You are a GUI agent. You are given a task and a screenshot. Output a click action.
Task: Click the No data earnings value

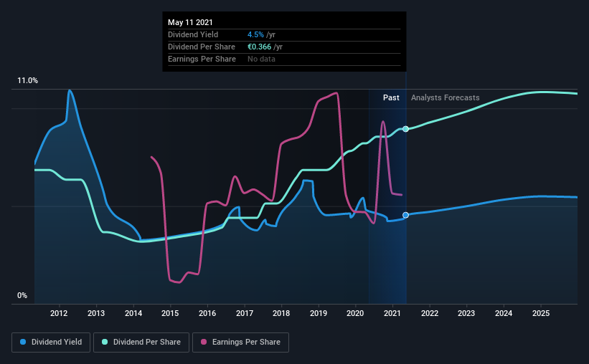[261, 59]
